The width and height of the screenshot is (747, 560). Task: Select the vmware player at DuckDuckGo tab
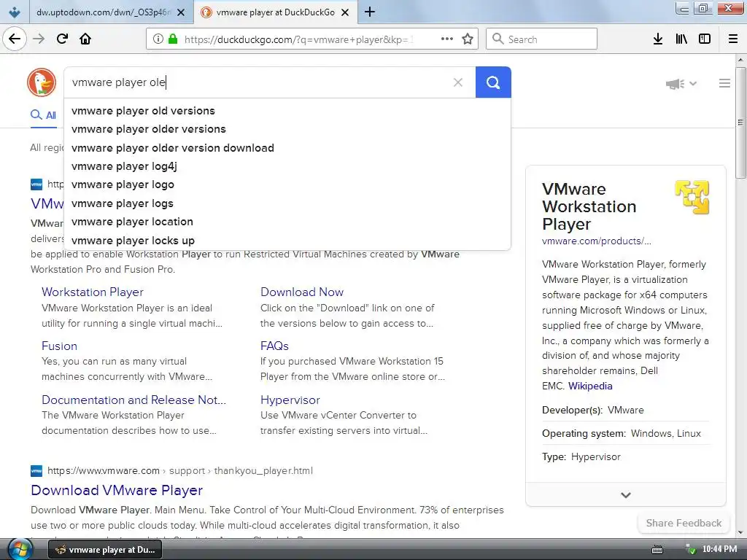click(275, 12)
